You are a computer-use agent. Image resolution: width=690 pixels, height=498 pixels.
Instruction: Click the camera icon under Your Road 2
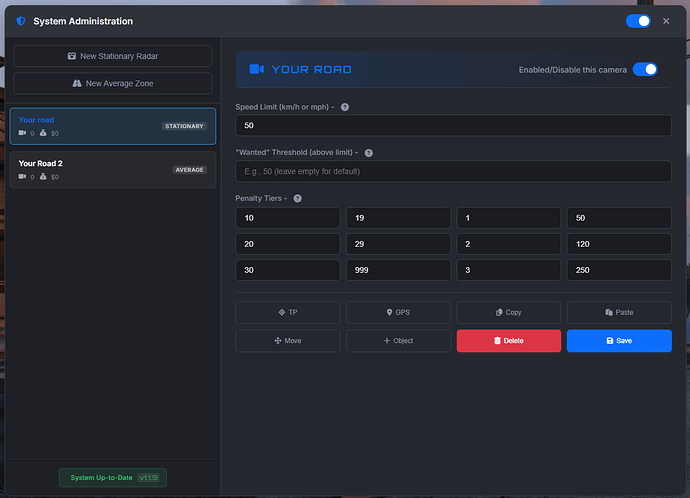[x=22, y=176]
